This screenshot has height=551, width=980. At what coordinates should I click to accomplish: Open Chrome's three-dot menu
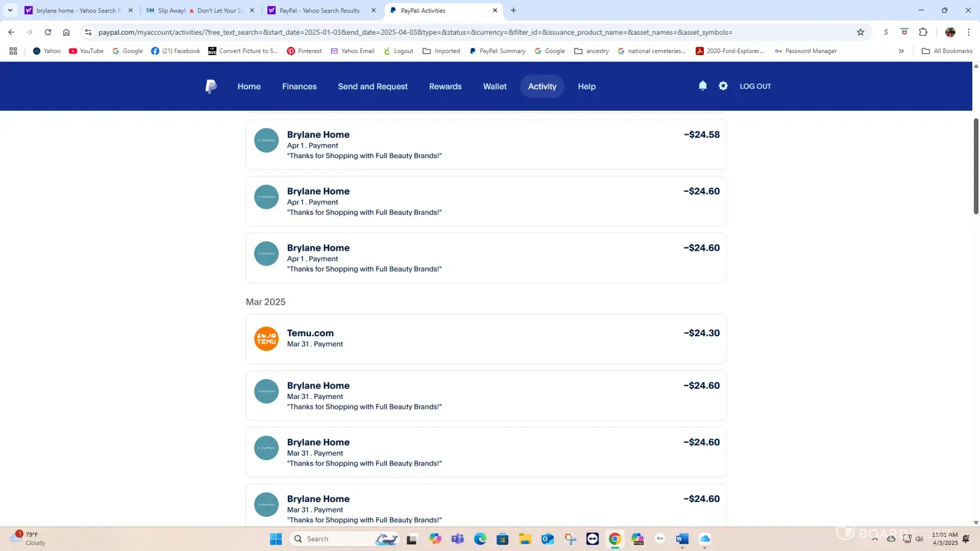[x=968, y=33]
